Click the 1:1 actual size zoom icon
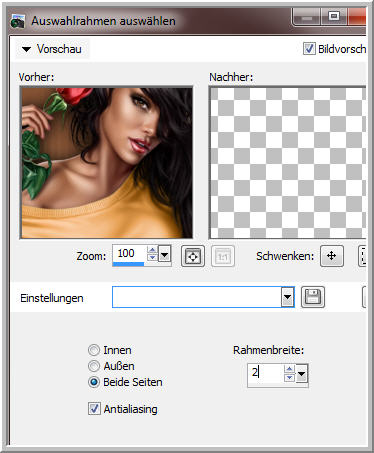Viewport: 374px width, 453px height. tap(223, 256)
